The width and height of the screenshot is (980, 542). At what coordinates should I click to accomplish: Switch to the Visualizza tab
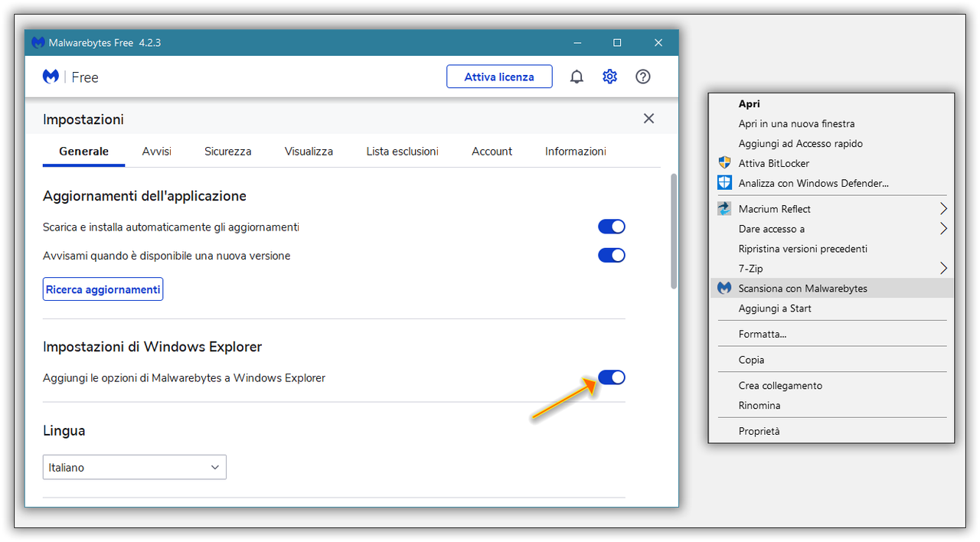point(309,152)
